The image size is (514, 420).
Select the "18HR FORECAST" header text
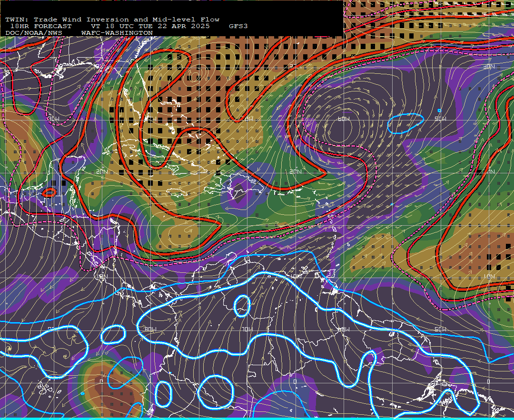40,26
